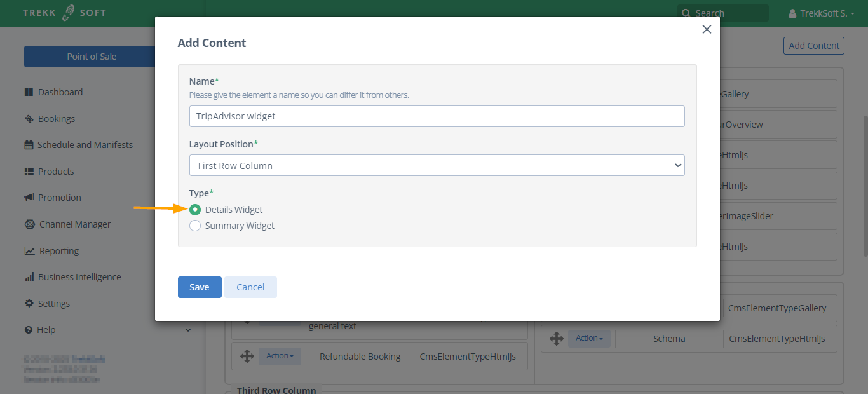
Task: Click the Dashboard grid icon in sidebar
Action: [x=29, y=92]
